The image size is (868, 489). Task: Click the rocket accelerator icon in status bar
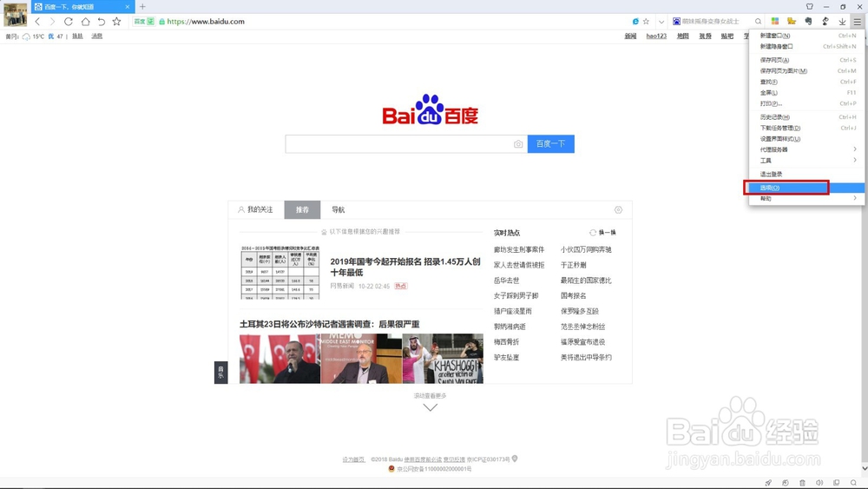pyautogui.click(x=768, y=483)
